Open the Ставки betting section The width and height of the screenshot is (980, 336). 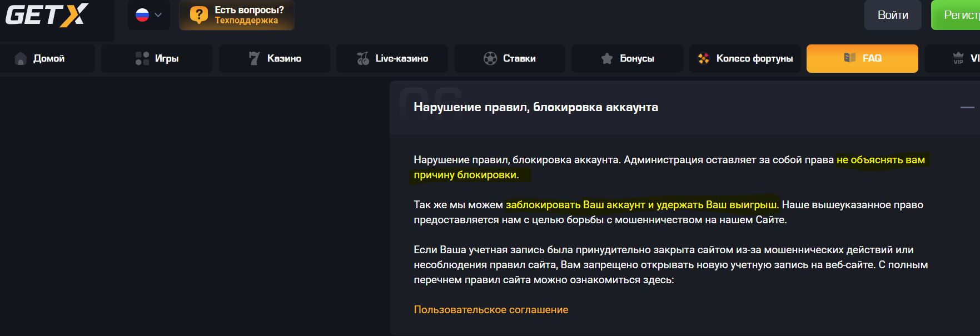click(510, 58)
